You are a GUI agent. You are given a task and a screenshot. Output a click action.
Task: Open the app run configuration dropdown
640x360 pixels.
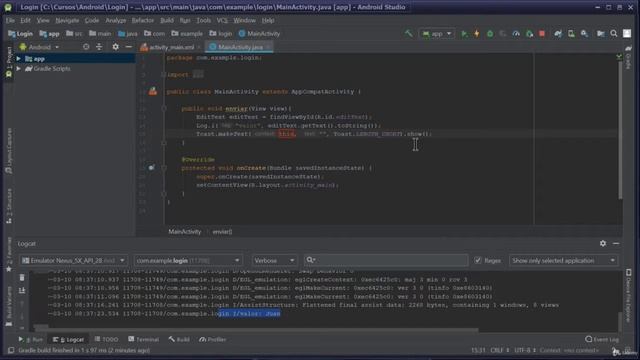pyautogui.click(x=437, y=34)
